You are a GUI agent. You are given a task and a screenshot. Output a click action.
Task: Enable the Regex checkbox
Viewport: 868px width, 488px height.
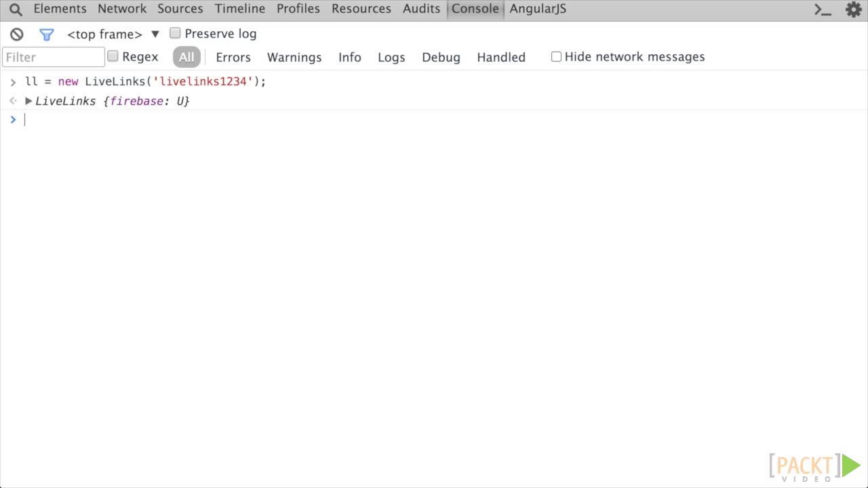(x=113, y=56)
